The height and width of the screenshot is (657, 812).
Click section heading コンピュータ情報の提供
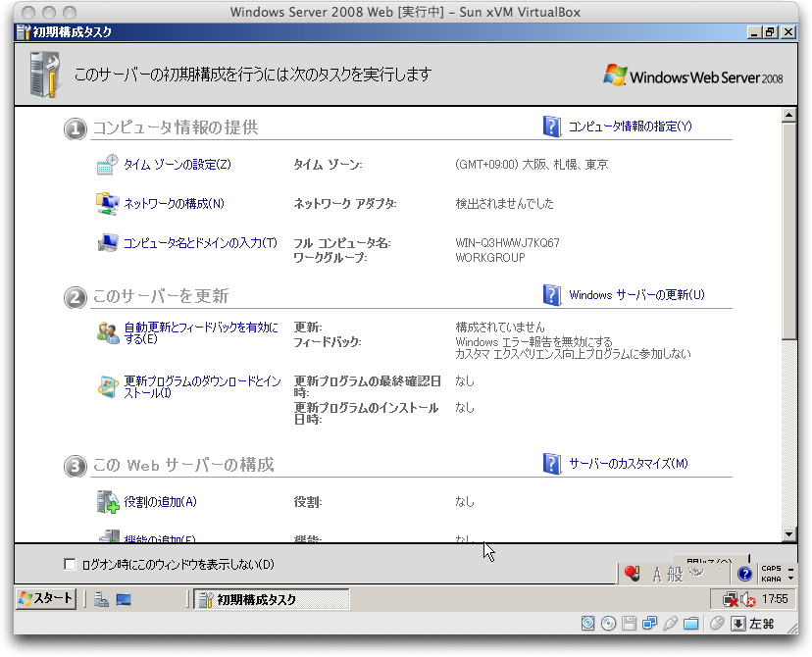pyautogui.click(x=176, y=127)
